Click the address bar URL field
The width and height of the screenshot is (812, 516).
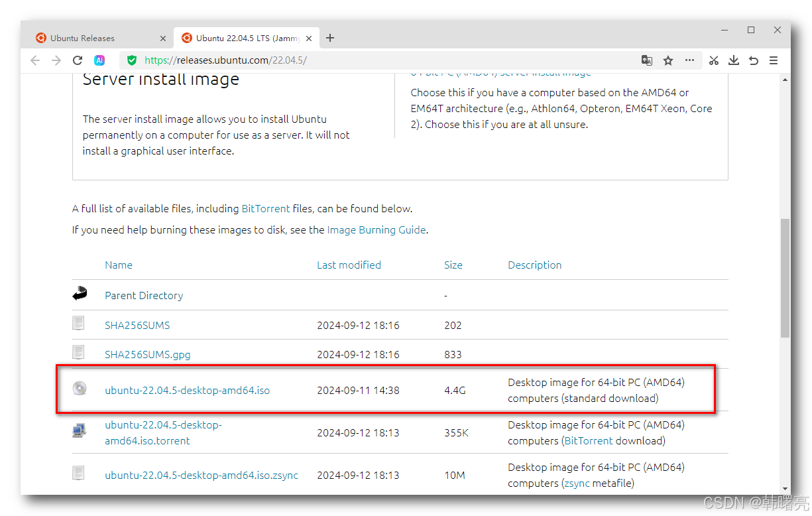click(378, 60)
